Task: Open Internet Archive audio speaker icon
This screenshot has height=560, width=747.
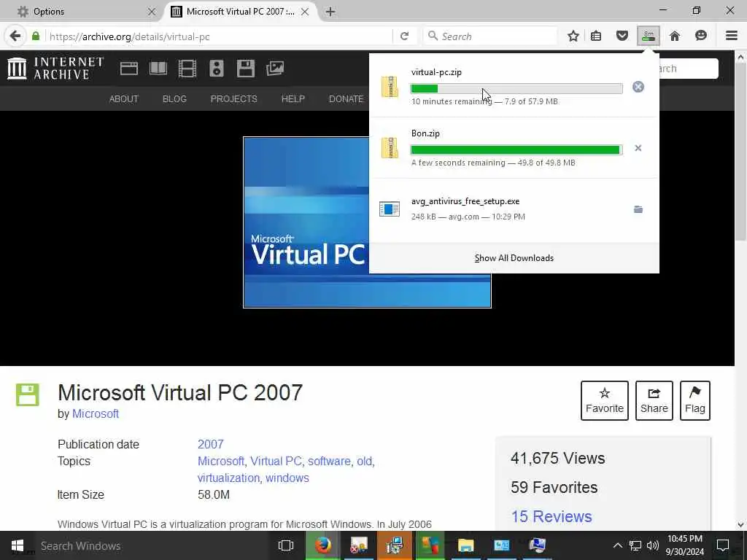Action: pyautogui.click(x=216, y=69)
